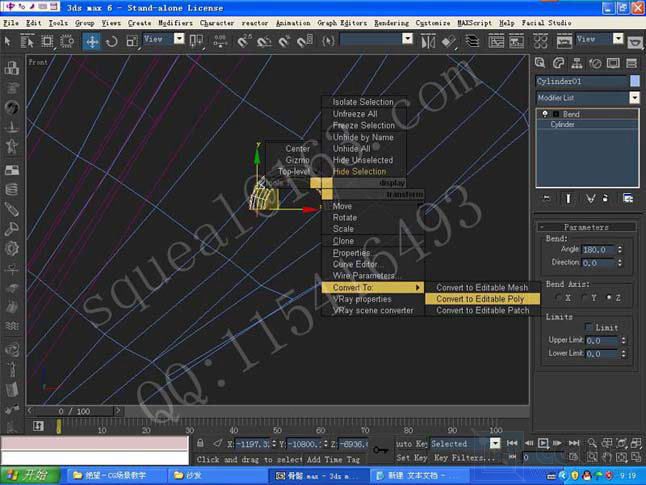Adjust the Upper Limit spinner arrows
The width and height of the screenshot is (646, 485).
click(623, 340)
